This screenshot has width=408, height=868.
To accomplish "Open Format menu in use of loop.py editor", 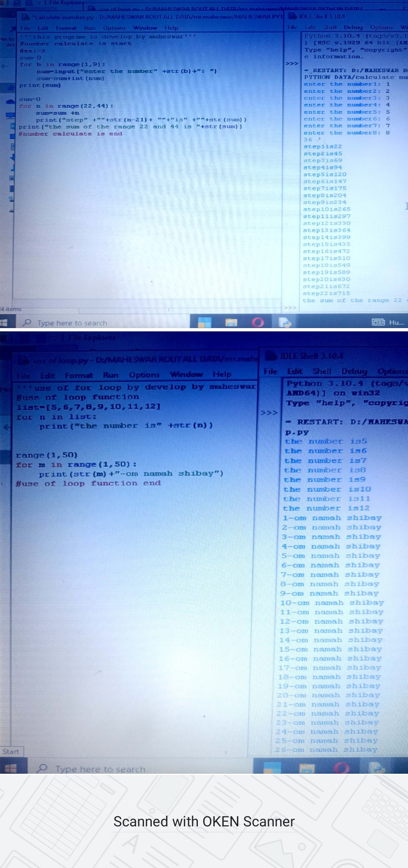I will pos(79,375).
